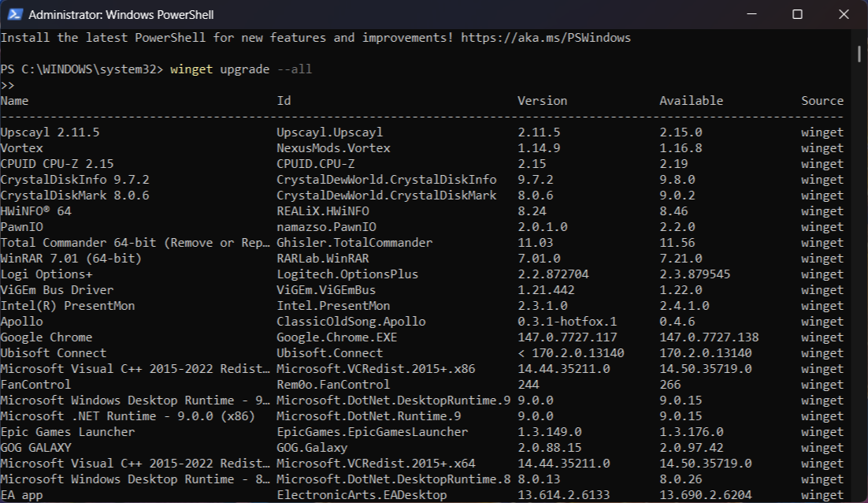Select the 'RARLab.WinRAR' id text

tap(323, 259)
